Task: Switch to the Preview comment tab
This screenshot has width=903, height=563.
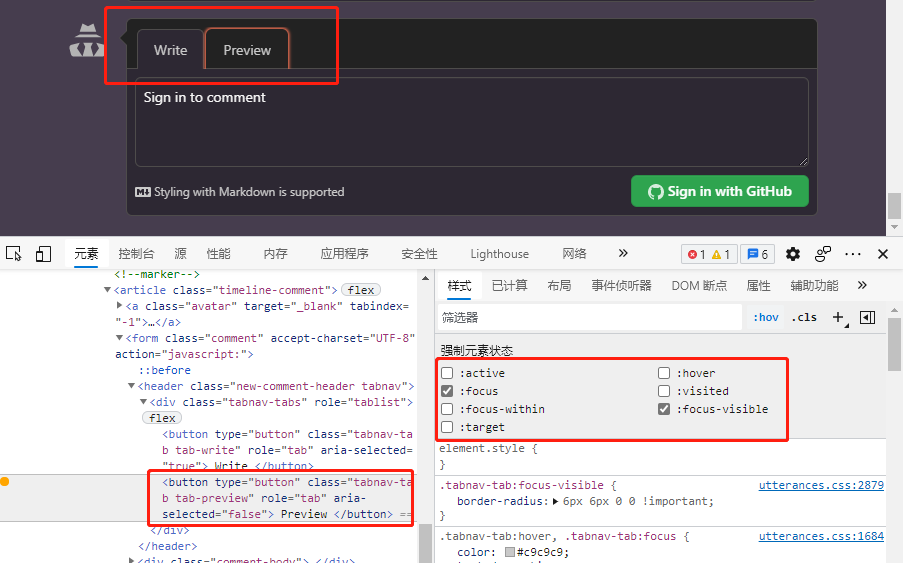Action: pos(247,50)
